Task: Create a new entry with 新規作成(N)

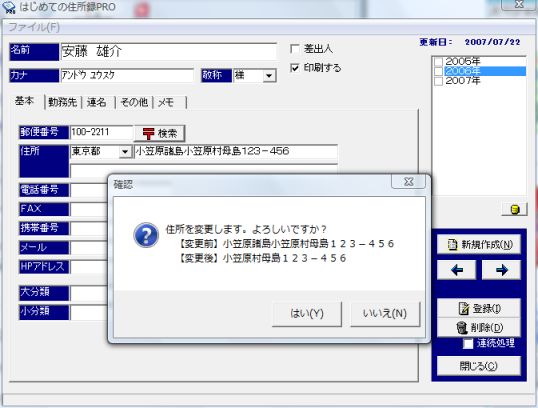Action: pyautogui.click(x=479, y=245)
